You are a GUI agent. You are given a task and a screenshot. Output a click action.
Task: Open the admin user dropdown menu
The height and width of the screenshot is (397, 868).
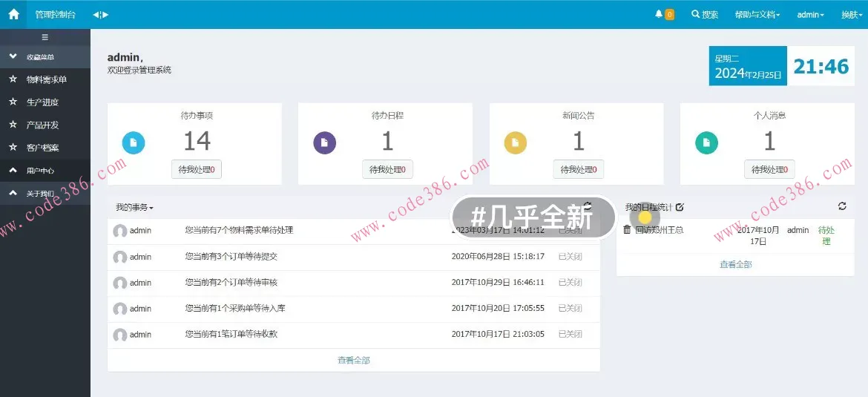coord(810,14)
